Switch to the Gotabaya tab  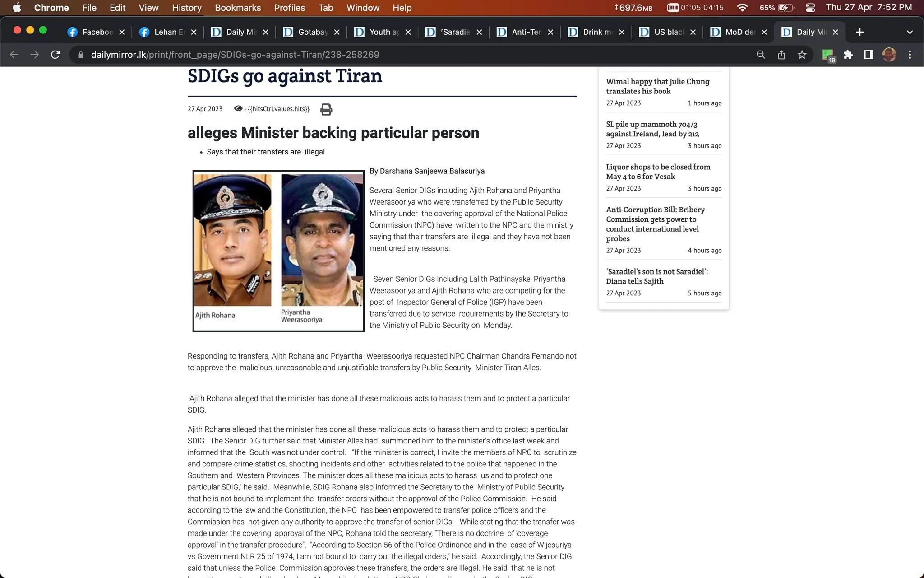coord(311,32)
